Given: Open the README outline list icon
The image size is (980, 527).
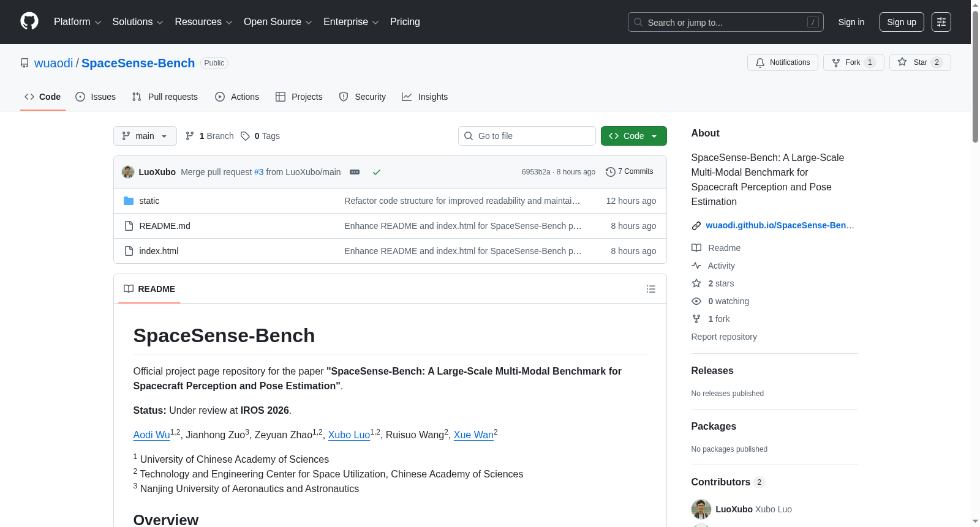Looking at the screenshot, I should click(651, 289).
